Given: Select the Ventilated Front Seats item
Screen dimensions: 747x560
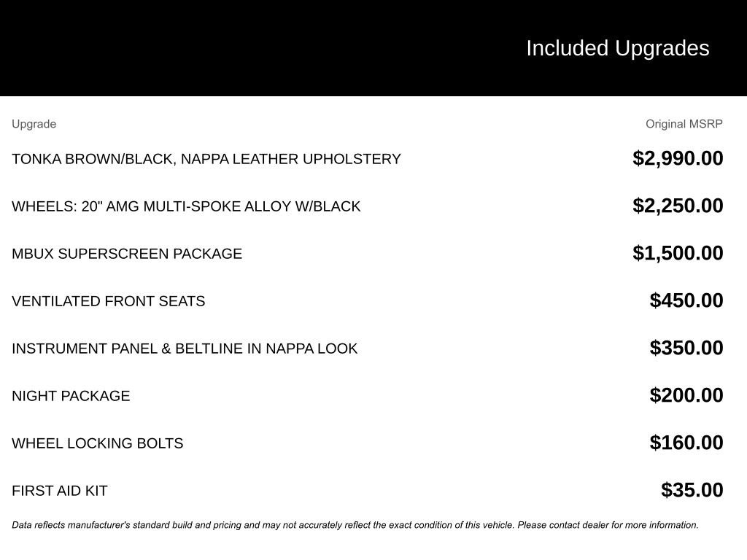Looking at the screenshot, I should pos(109,301).
